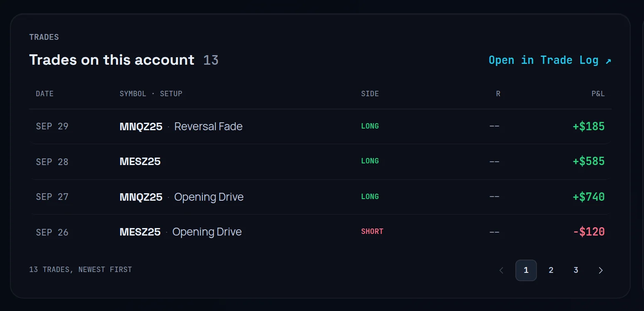The image size is (644, 311).
Task: Open the SEP 28 trade date cell
Action: click(x=52, y=162)
